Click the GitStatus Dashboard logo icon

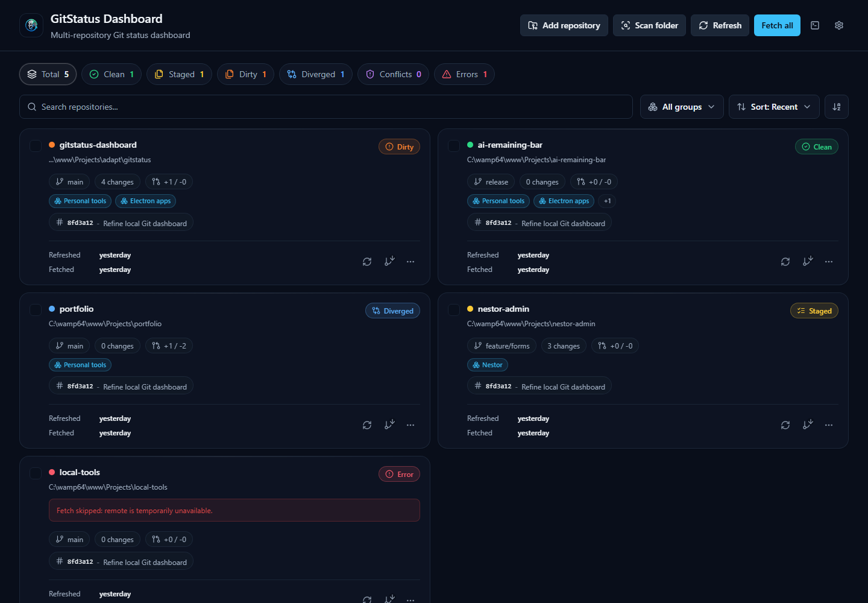(31, 25)
